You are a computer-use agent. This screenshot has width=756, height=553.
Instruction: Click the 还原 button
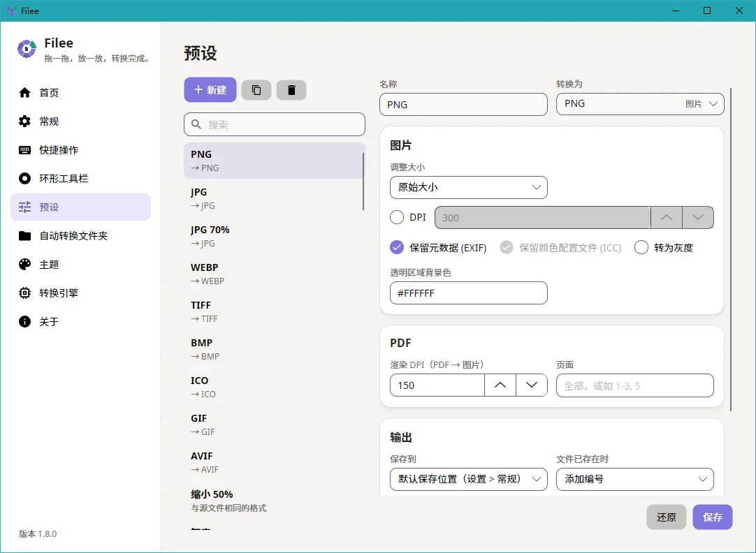pyautogui.click(x=667, y=517)
